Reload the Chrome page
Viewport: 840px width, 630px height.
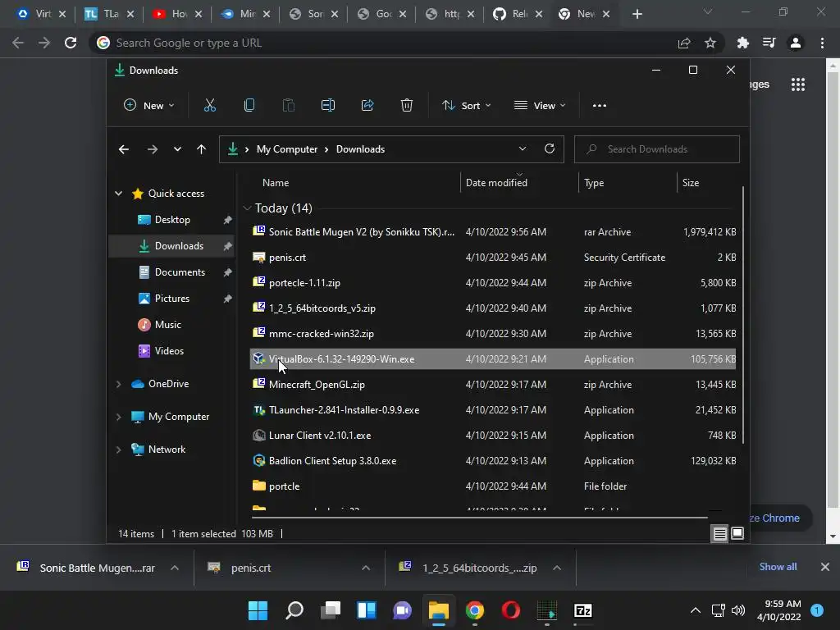click(71, 43)
